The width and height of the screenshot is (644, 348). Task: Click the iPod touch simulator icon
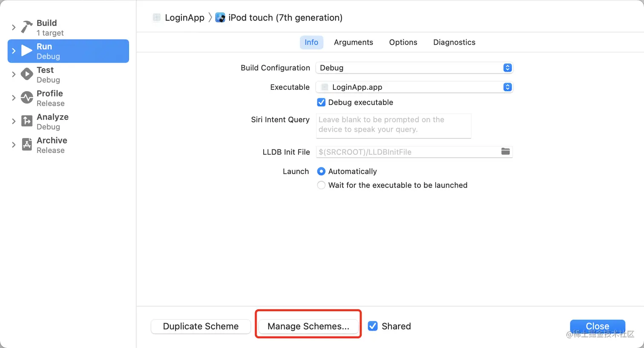tap(220, 18)
